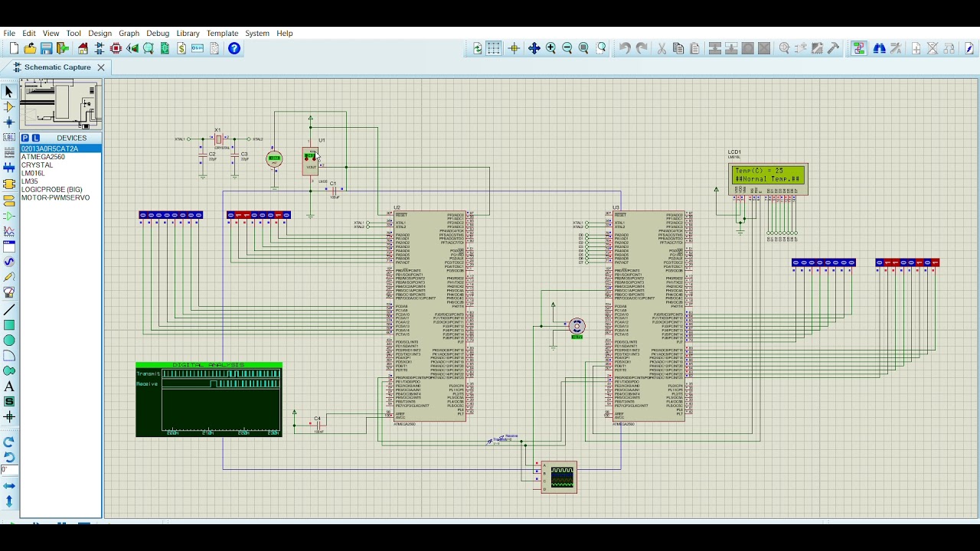980x551 pixels.
Task: Open the Template menu
Action: click(223, 33)
